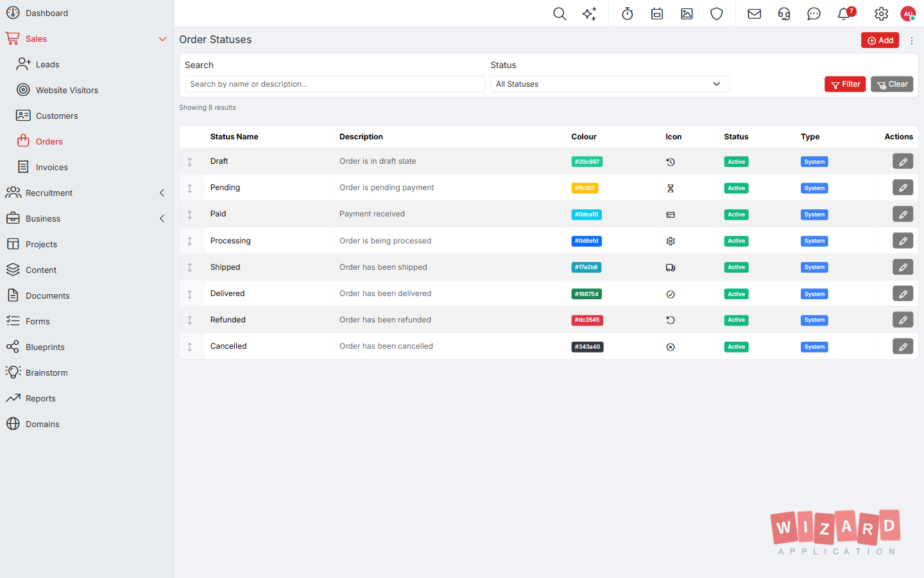Click the #ffc107 colour badge for Pending
924x578 pixels.
[x=585, y=188]
